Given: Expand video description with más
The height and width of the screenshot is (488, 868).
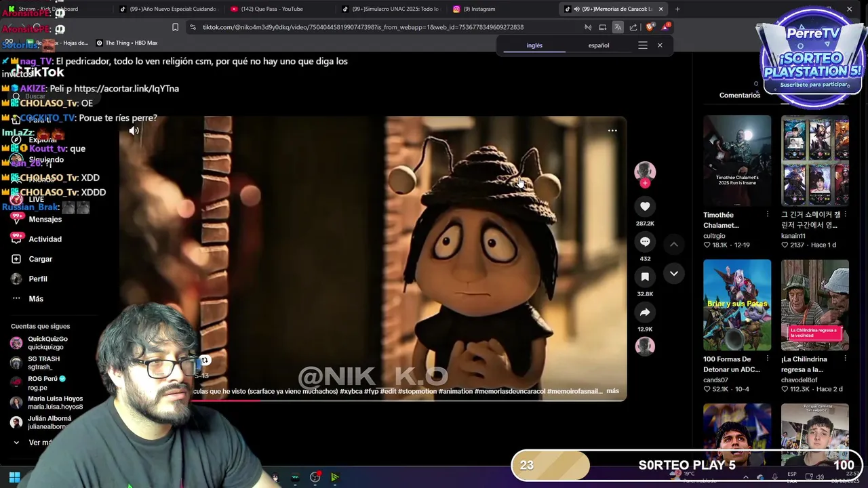Looking at the screenshot, I should pyautogui.click(x=612, y=391).
